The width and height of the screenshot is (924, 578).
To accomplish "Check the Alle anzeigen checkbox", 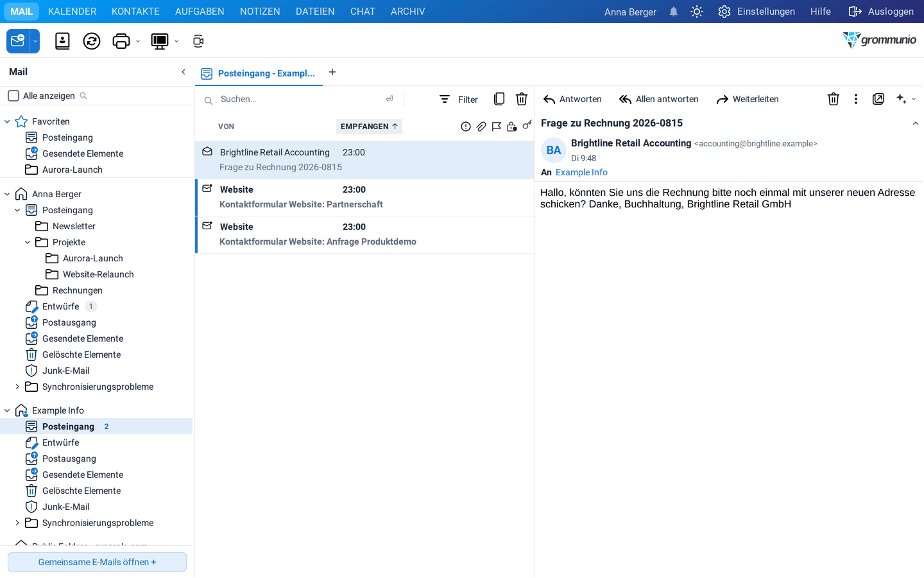I will 13,96.
